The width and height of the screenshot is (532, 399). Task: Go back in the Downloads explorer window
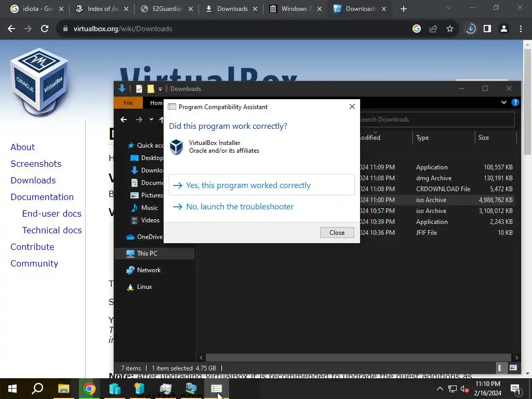click(124, 119)
